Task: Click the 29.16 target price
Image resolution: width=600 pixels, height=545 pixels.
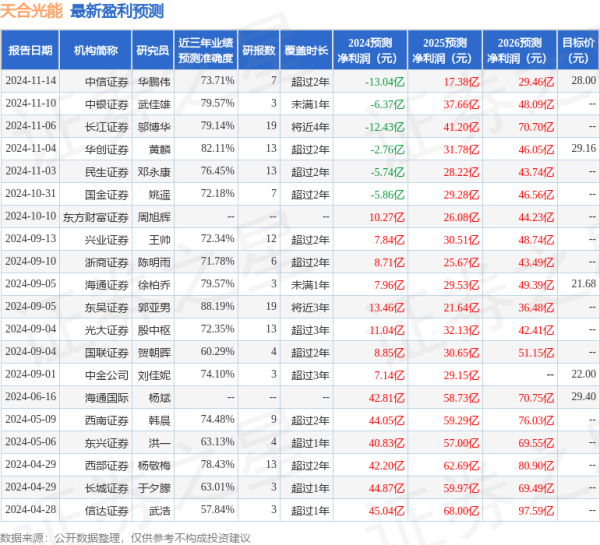Action: 584,148
